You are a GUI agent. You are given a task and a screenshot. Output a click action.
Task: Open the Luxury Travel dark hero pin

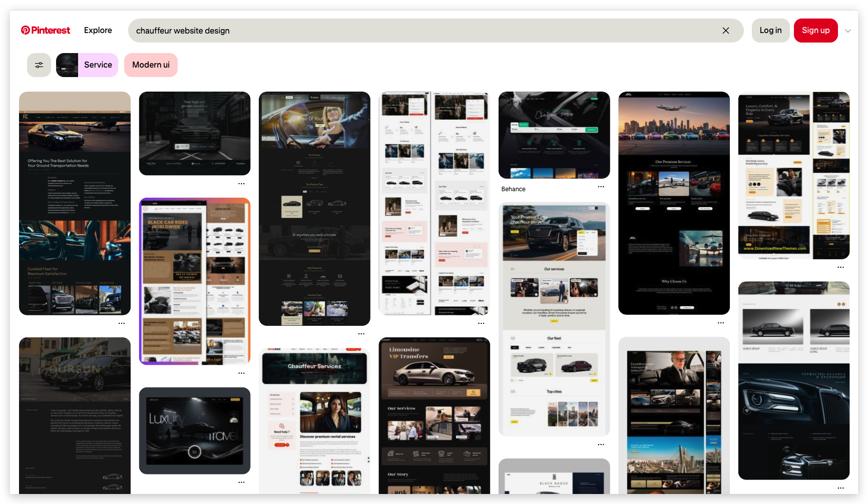(x=195, y=430)
